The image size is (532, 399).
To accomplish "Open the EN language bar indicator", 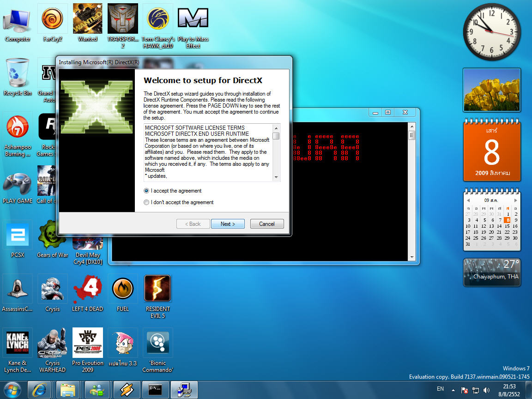I will point(441,389).
